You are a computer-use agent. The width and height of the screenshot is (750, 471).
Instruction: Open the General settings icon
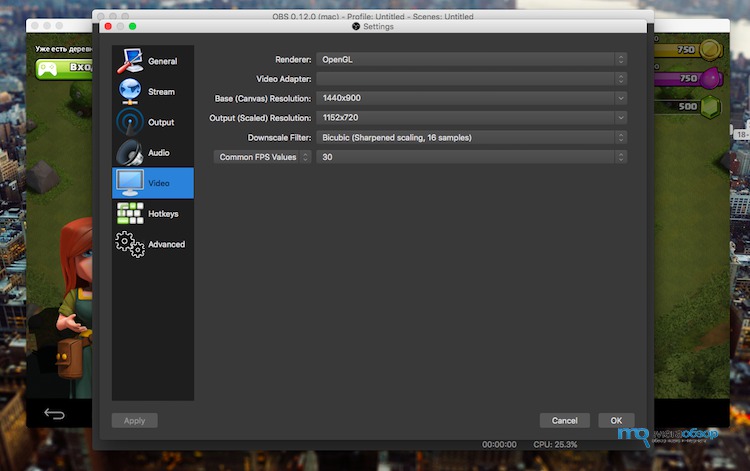tap(129, 61)
